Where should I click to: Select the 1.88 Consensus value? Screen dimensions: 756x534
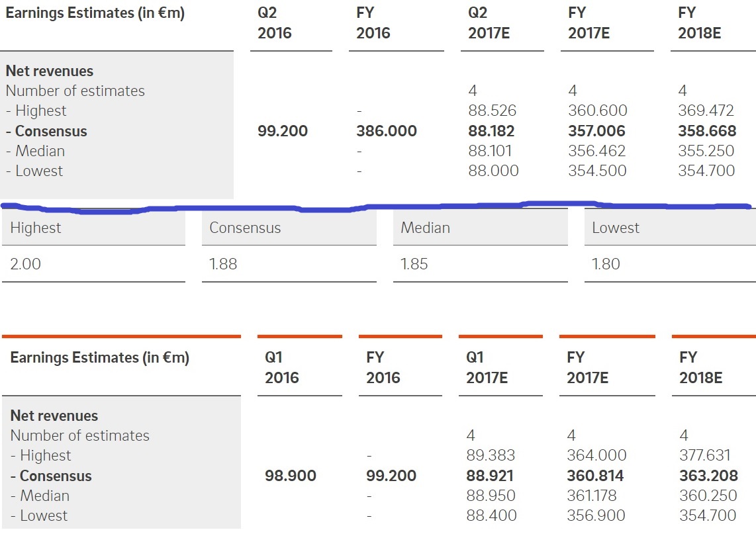pos(223,264)
